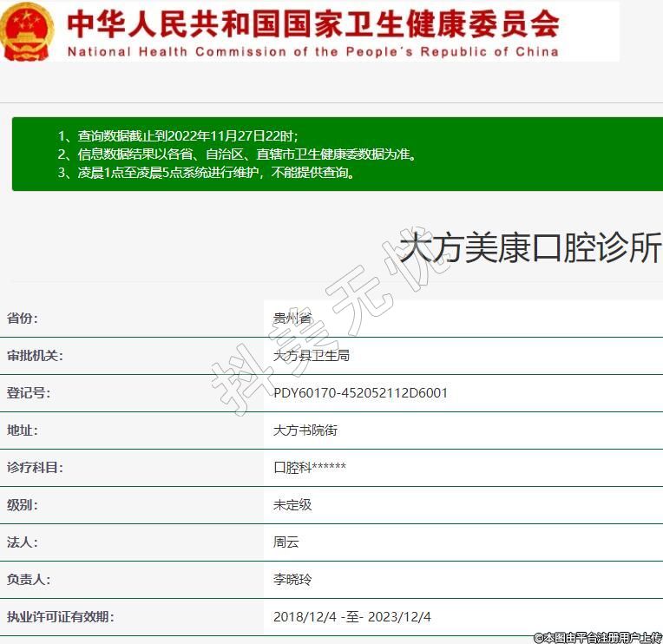Click the English 'National Health Commission' subtitle
Image resolution: width=663 pixels, height=644 pixels.
(312, 51)
